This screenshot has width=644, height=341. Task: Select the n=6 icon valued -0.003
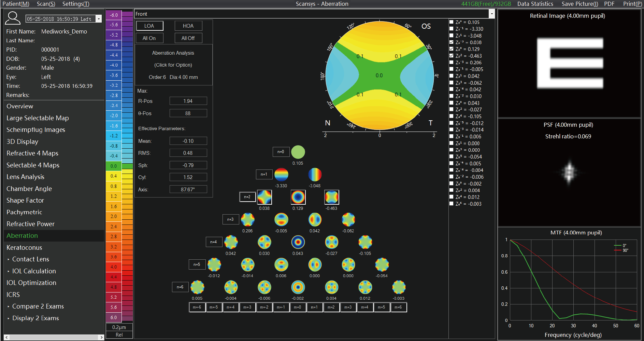(399, 287)
